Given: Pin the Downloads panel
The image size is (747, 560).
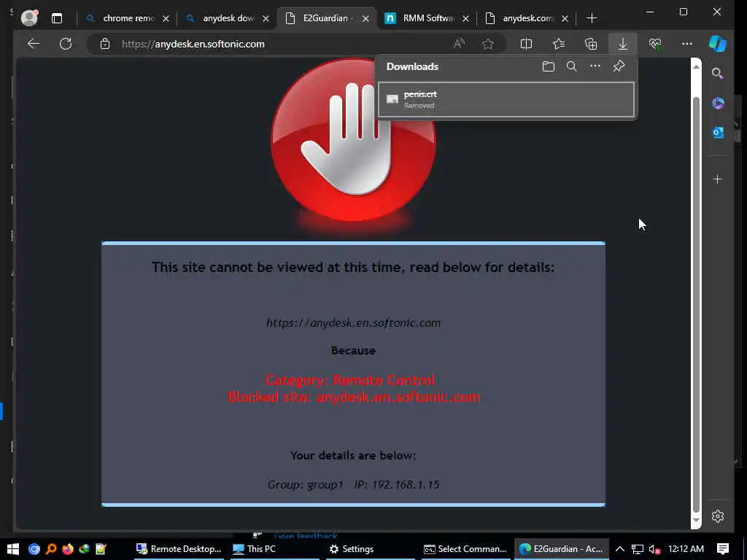Looking at the screenshot, I should pos(619,66).
